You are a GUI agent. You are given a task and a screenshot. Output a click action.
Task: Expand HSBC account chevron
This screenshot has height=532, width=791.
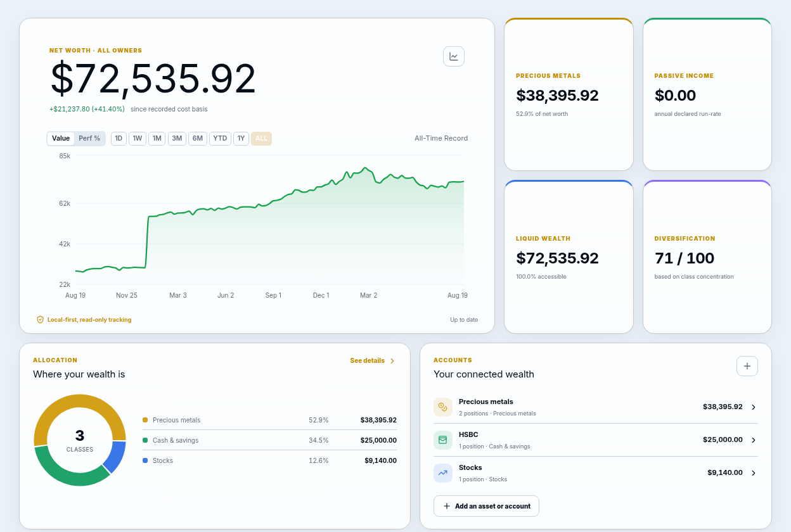[x=754, y=440]
